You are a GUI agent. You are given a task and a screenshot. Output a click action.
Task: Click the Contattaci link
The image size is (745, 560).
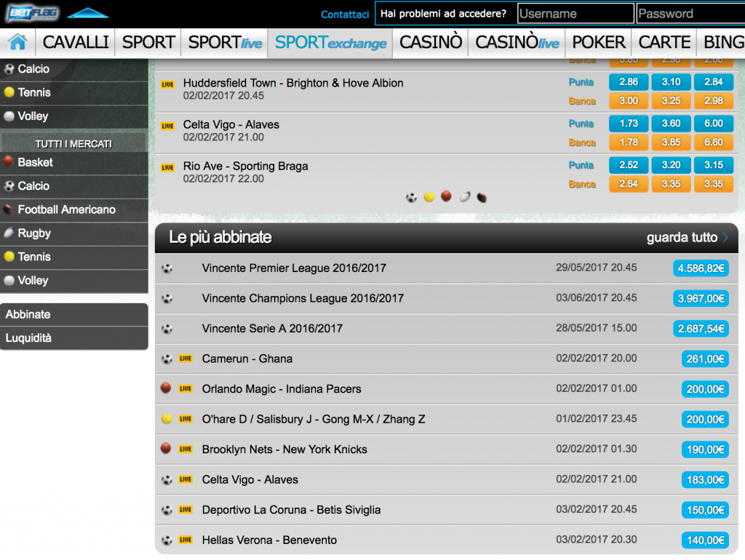pyautogui.click(x=345, y=15)
